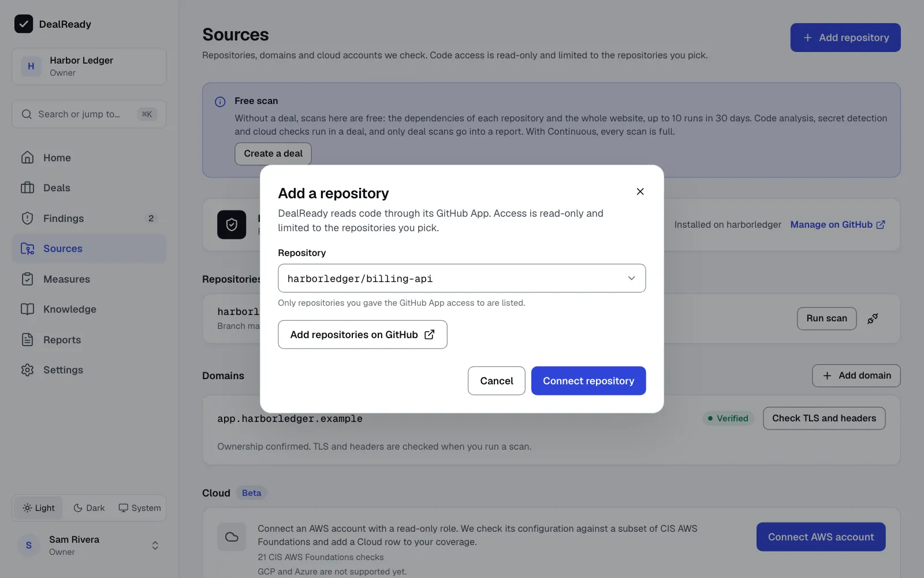Click Check TLS and headers

824,418
